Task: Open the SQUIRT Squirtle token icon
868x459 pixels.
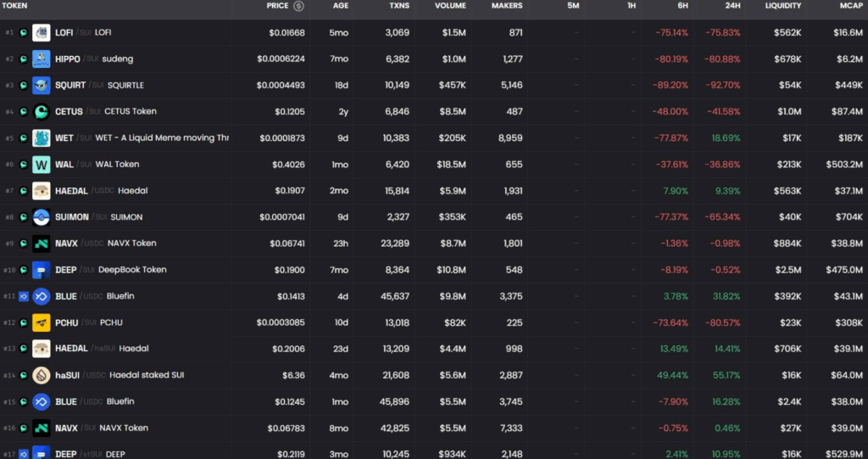Action: 41,86
